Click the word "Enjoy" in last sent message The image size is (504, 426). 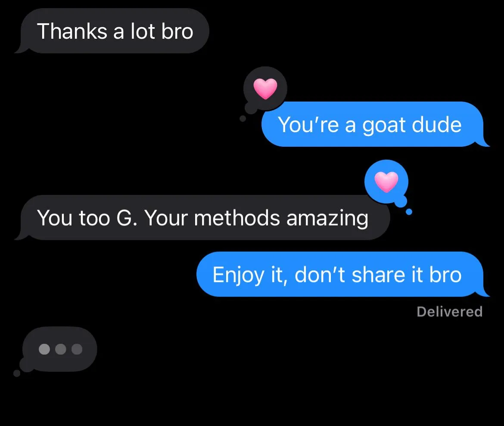238,275
